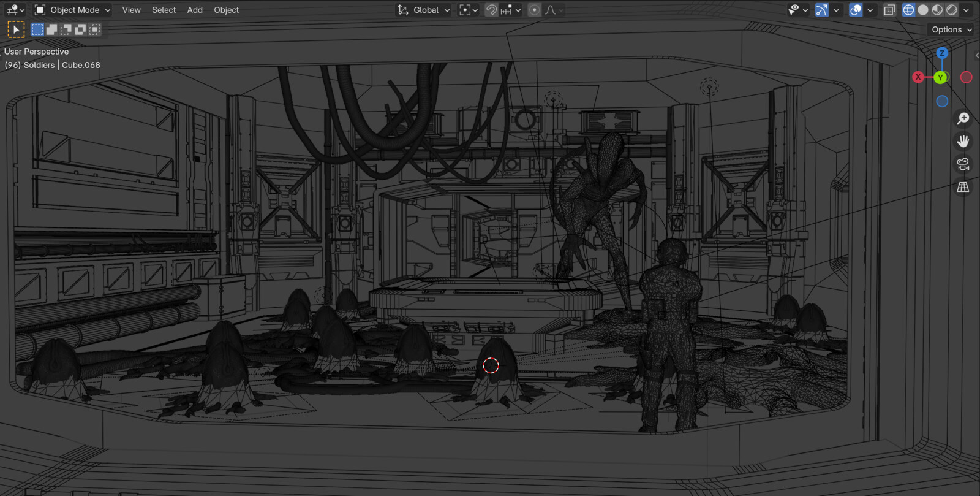Viewport: 980px width, 496px height.
Task: Switch to solid viewport shading
Action: 923,10
